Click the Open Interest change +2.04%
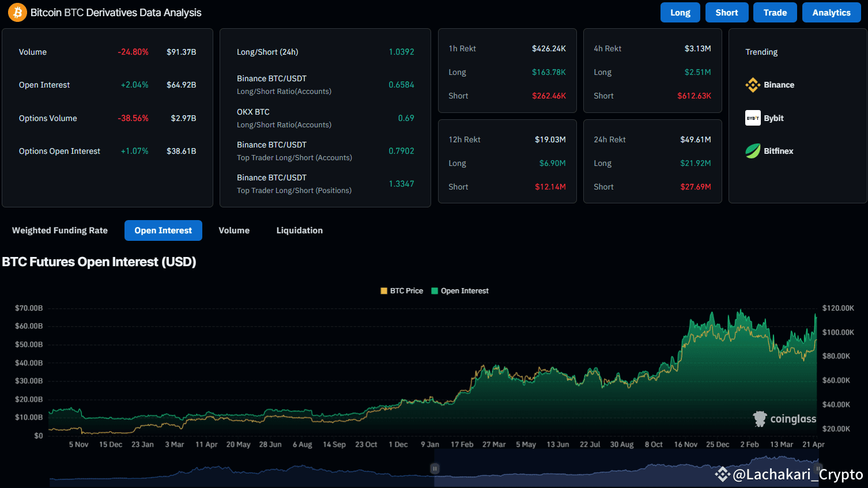868x488 pixels. tap(135, 85)
